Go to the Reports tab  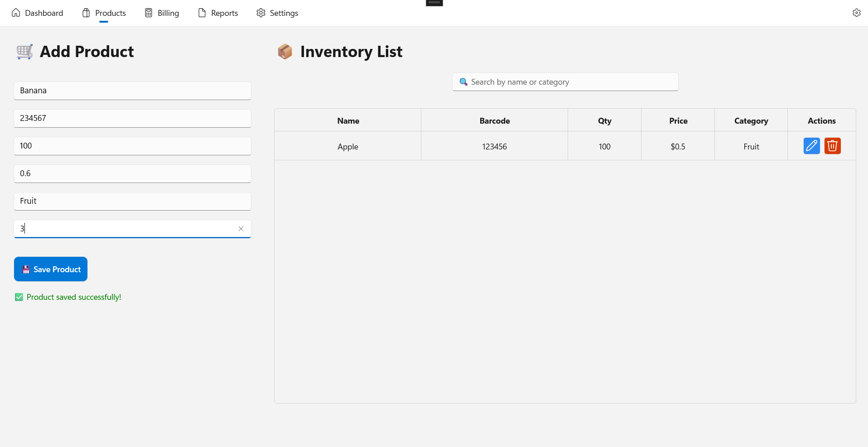(218, 13)
